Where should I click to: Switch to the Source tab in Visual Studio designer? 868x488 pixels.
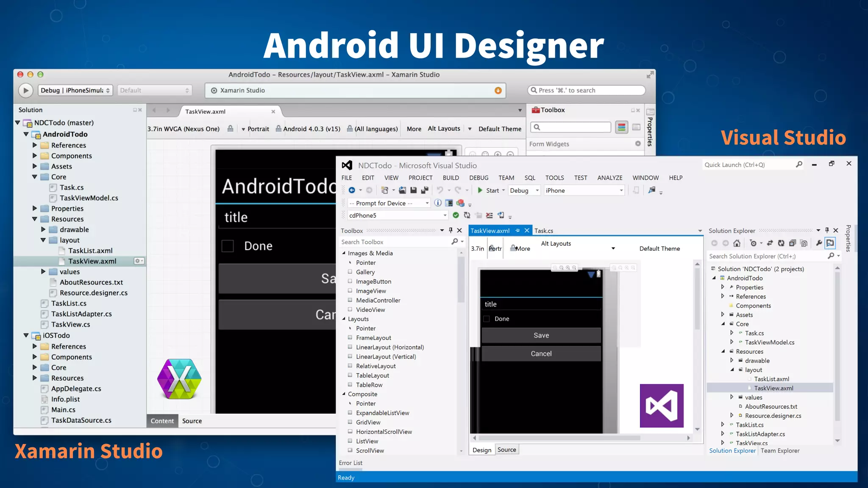click(506, 449)
